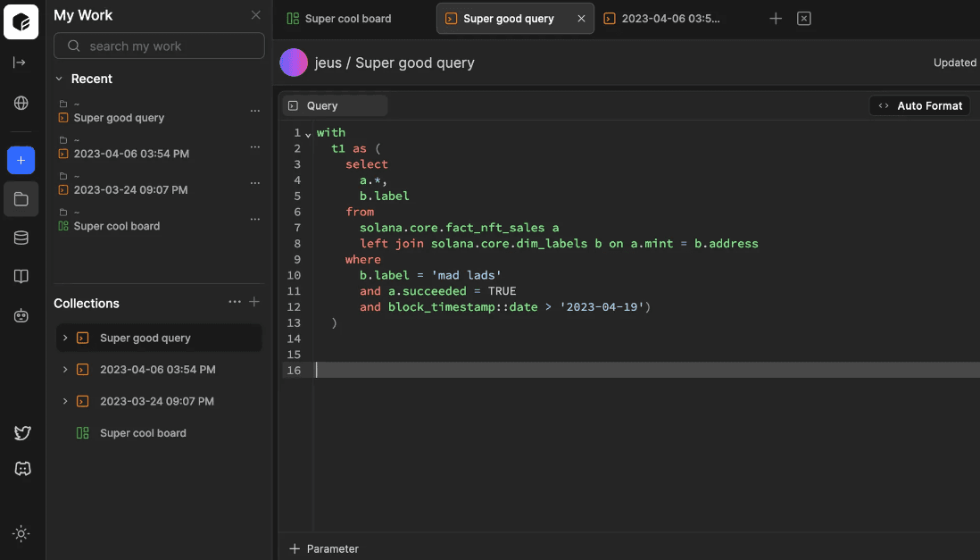Toggle the light/dark theme sun icon

(21, 533)
